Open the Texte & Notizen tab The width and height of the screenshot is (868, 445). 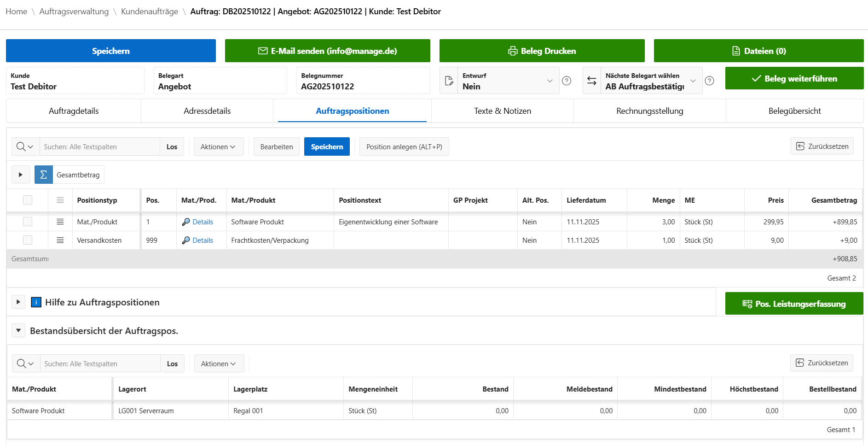(502, 111)
